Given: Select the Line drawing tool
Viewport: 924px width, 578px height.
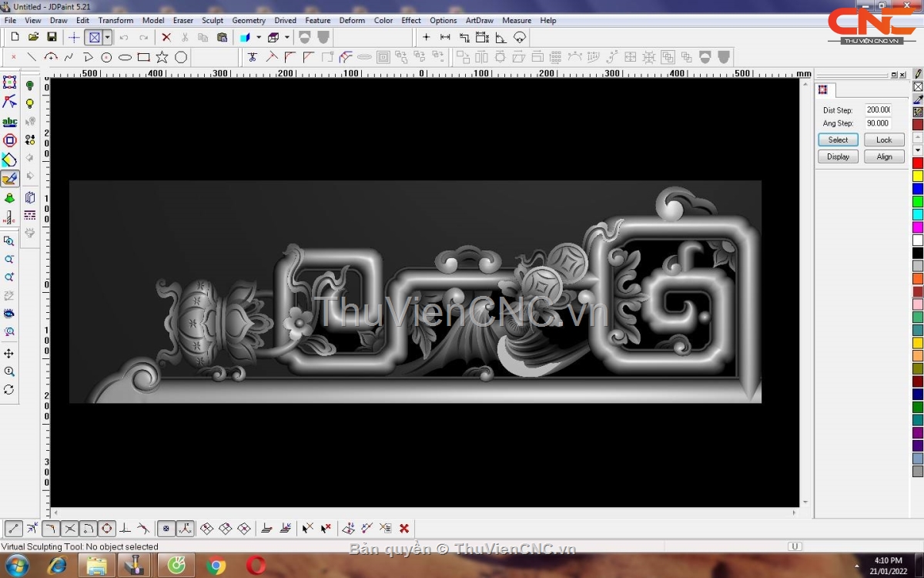Looking at the screenshot, I should click(x=32, y=57).
